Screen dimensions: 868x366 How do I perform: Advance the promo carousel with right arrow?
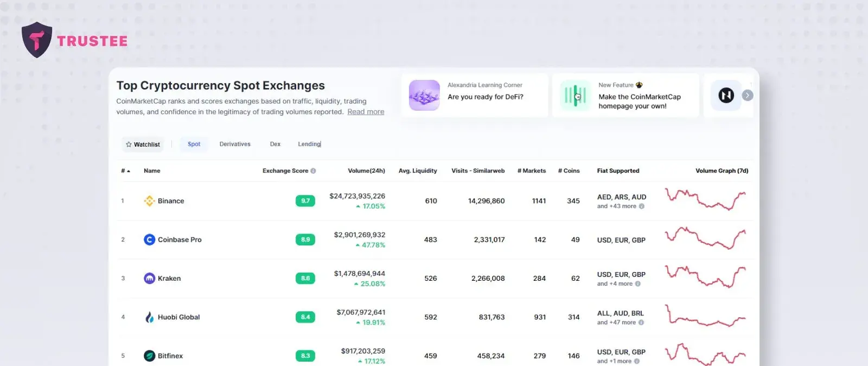point(747,96)
